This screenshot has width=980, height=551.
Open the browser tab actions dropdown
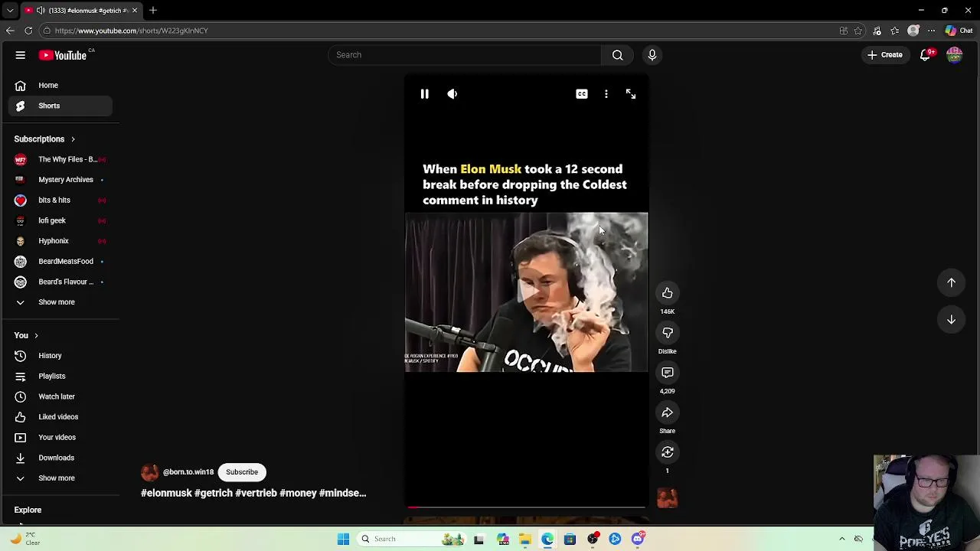coord(10,10)
